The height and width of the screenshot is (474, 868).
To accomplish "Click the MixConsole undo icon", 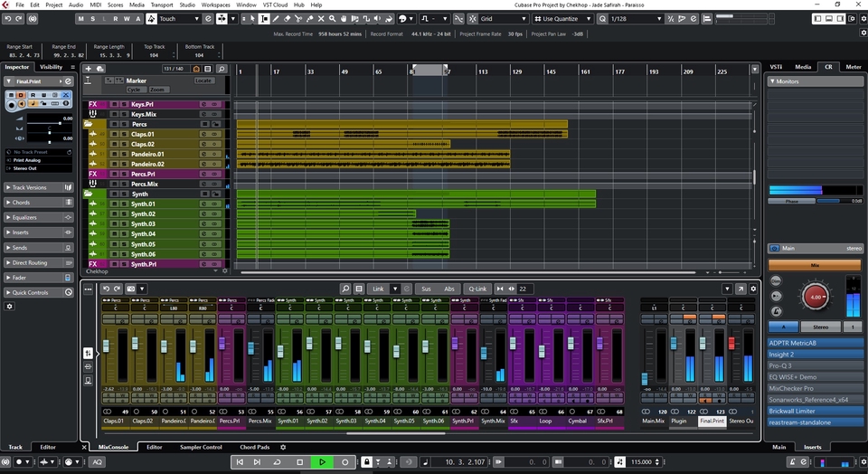I will coord(107,289).
